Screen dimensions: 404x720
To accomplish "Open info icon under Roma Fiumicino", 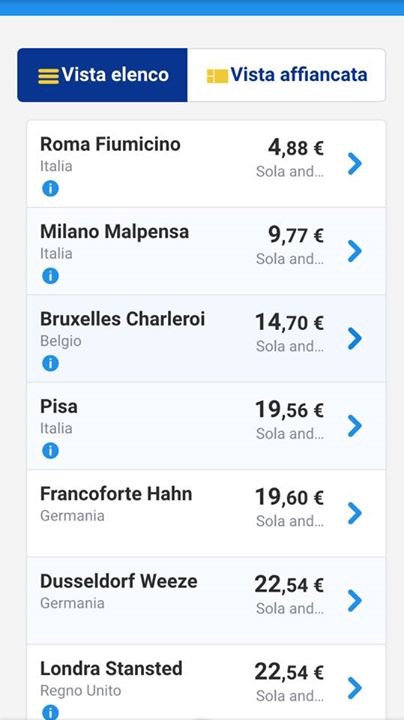I will point(50,188).
